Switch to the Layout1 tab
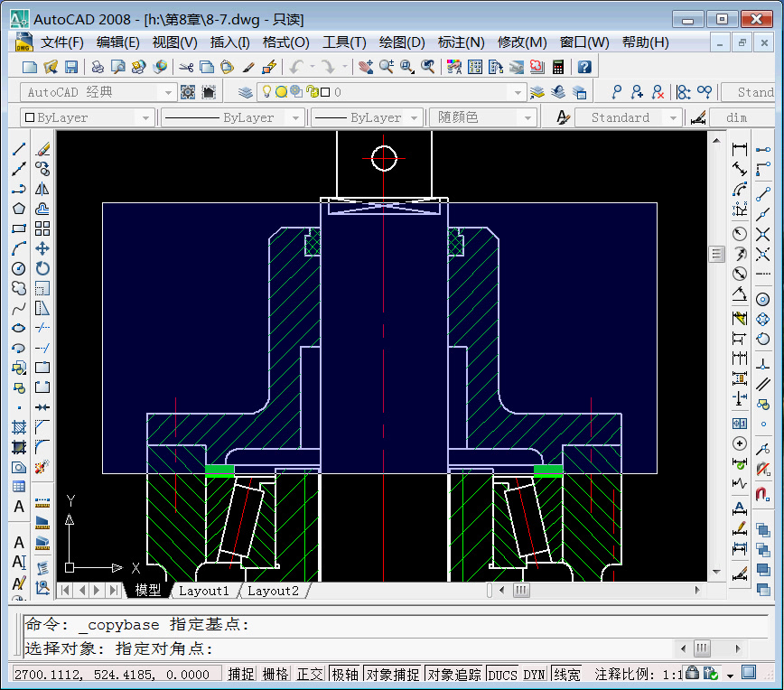Viewport: 784px width, 690px height. (x=204, y=591)
